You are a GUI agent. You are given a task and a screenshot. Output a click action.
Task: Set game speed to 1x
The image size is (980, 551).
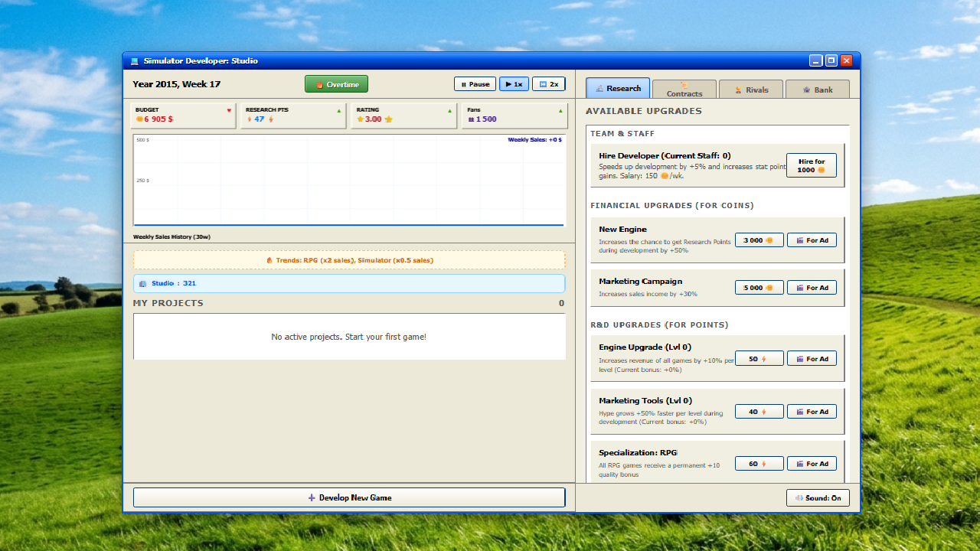click(x=514, y=84)
